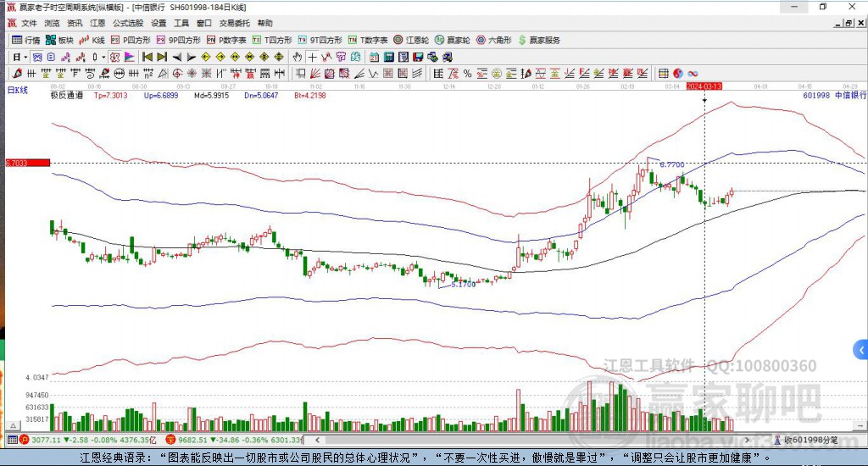Click the highlighted 2024-03-13 date marker
The height and width of the screenshot is (466, 868).
click(704, 86)
